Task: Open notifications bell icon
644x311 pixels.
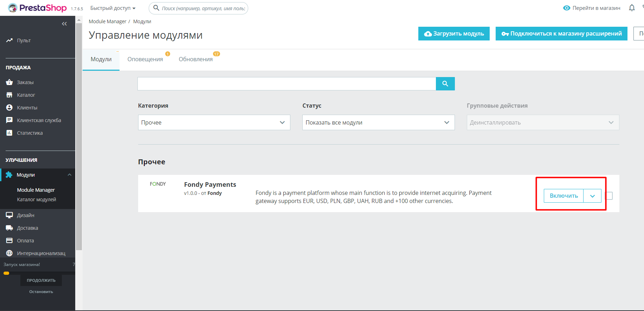Action: [x=632, y=8]
